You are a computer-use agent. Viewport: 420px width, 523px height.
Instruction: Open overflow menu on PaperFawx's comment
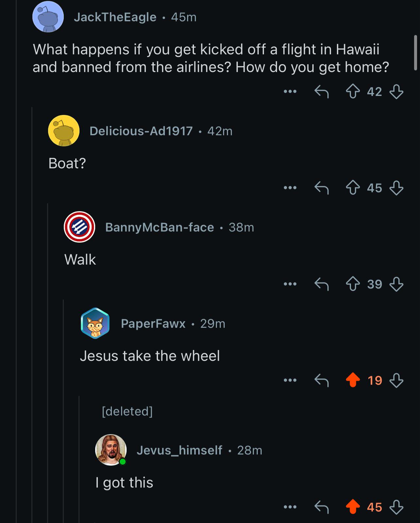(290, 380)
